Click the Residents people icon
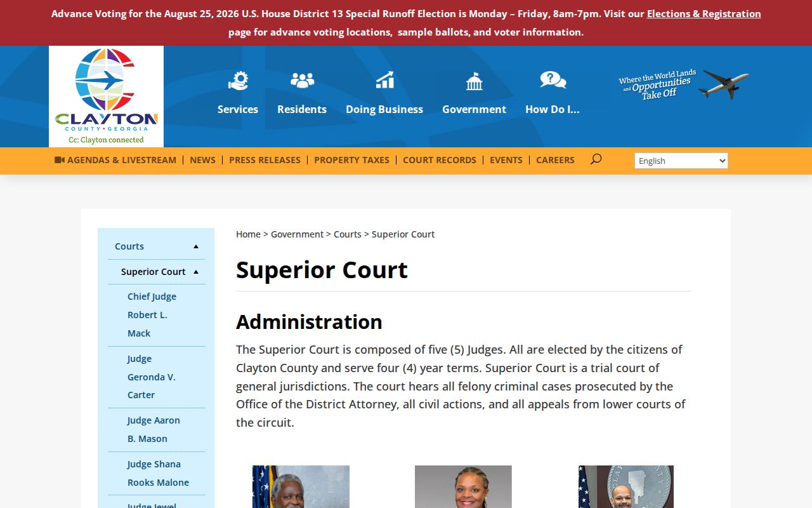Screen dimensions: 812x508 click(x=302, y=80)
